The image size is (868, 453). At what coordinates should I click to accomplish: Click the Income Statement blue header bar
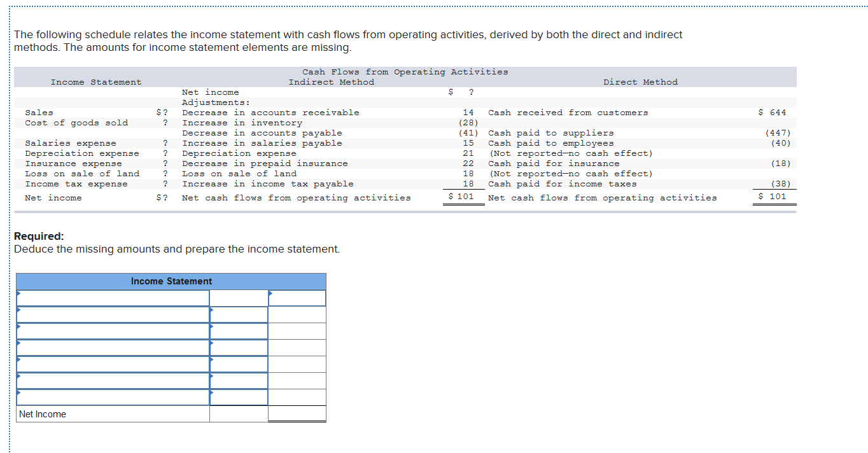172,281
